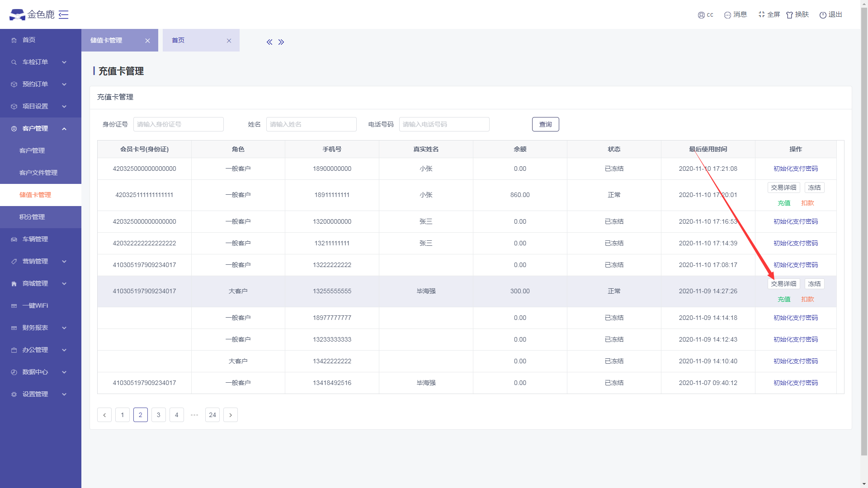Screen dimensions: 868x488
Task: Focus the 身份证号 input field
Action: point(178,124)
